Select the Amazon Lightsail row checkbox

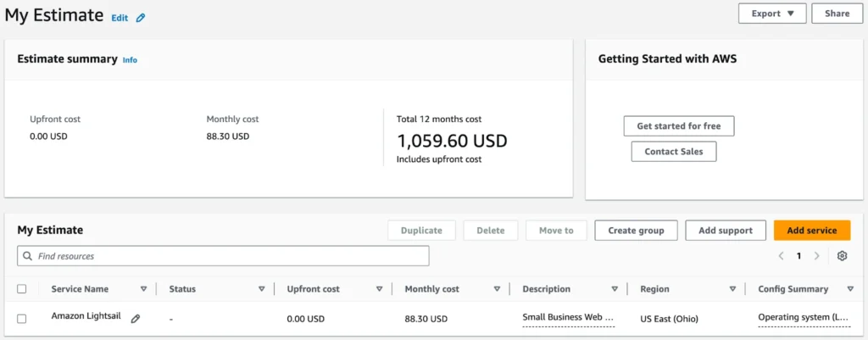[x=22, y=319]
